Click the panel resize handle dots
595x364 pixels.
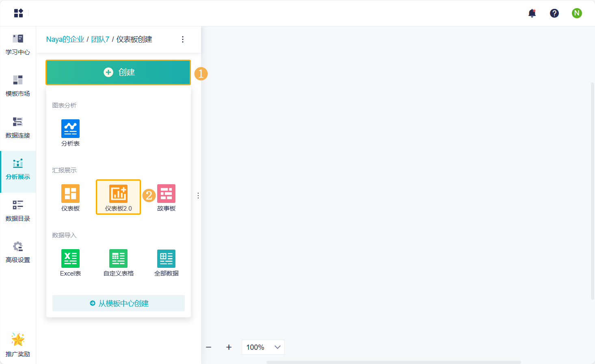pos(198,196)
